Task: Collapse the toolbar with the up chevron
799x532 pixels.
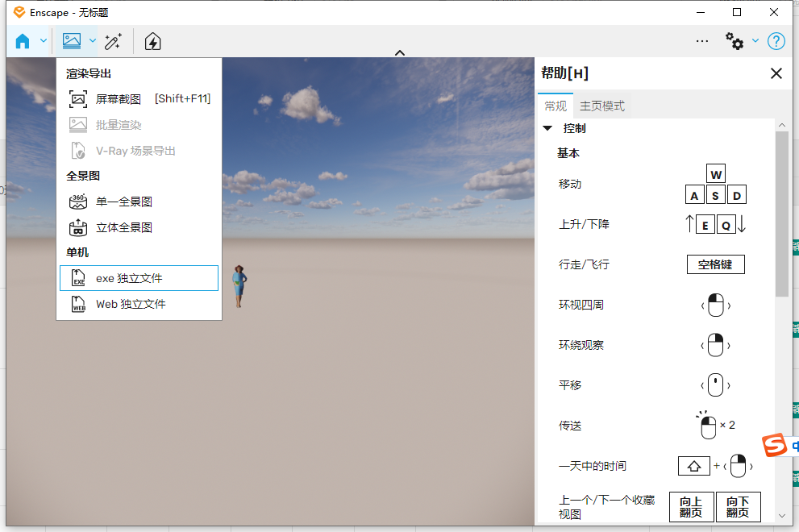Action: (x=400, y=52)
